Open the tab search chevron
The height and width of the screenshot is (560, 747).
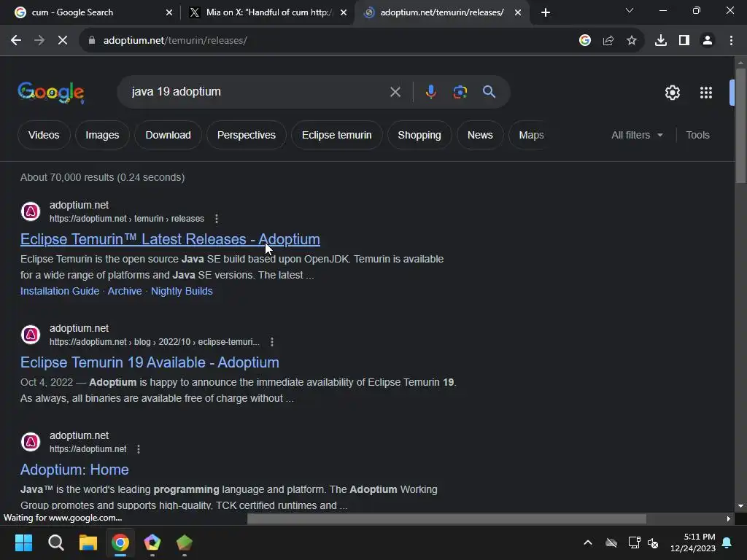pyautogui.click(x=630, y=10)
